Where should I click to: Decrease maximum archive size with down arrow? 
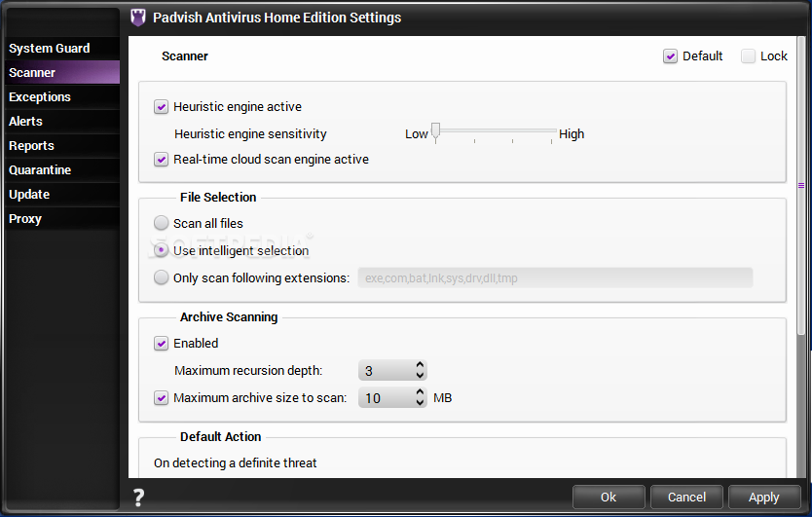(x=420, y=402)
